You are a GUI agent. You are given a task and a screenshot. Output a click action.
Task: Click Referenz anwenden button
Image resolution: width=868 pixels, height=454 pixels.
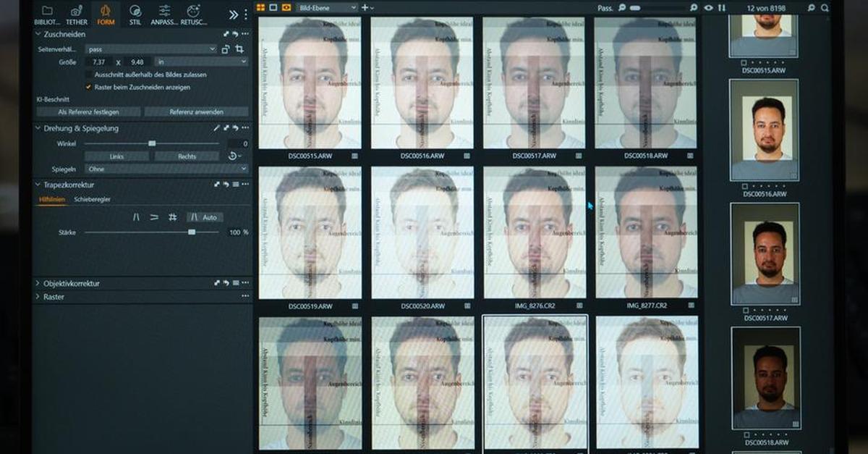click(x=196, y=112)
